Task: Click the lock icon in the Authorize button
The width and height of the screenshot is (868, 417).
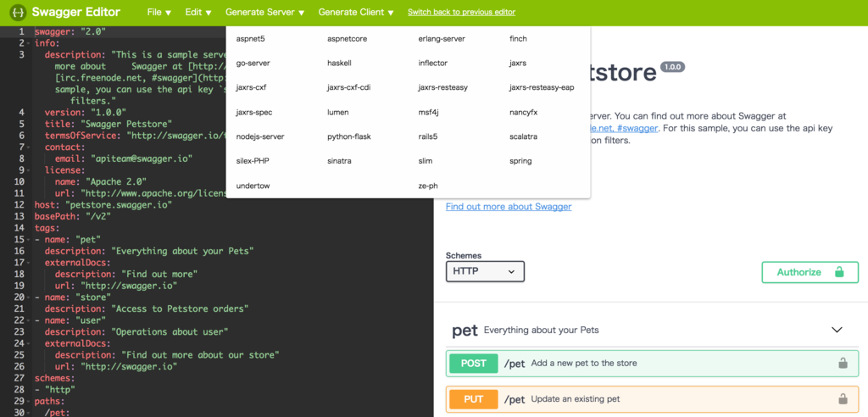Action: [x=839, y=272]
